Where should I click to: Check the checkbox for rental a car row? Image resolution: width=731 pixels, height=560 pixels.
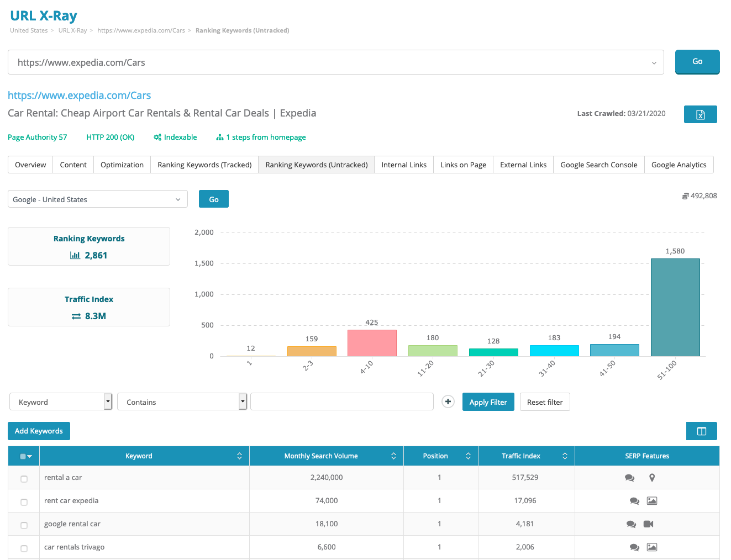[x=24, y=479]
